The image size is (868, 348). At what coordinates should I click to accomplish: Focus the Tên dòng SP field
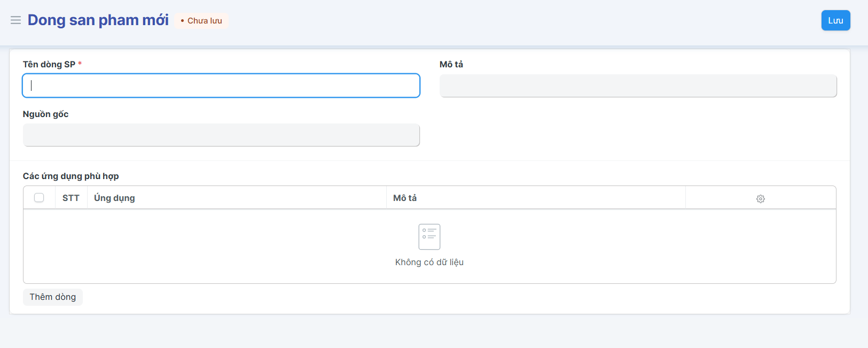click(x=221, y=86)
